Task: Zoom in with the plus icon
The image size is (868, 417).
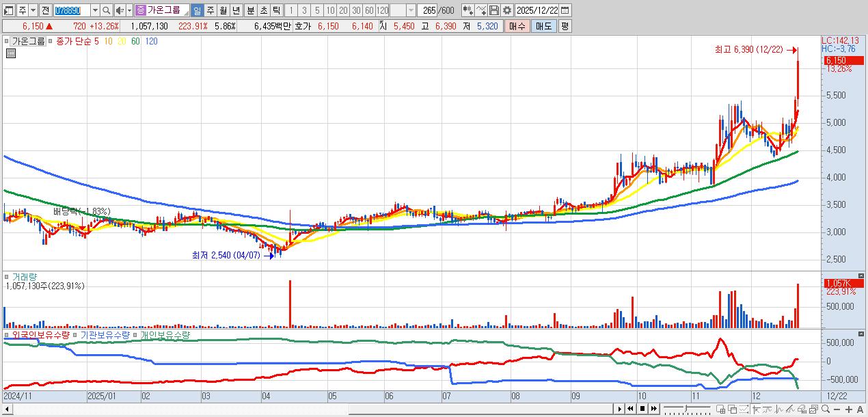Action: 848,409
